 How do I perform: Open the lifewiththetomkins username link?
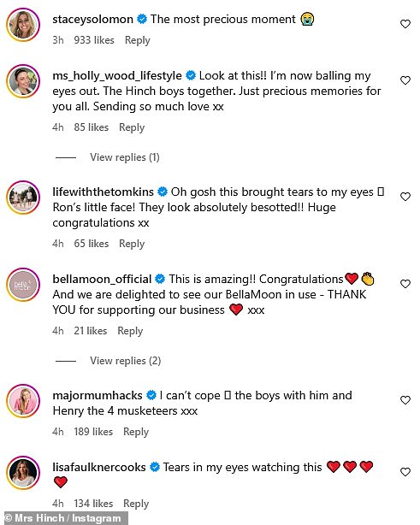pos(103,192)
